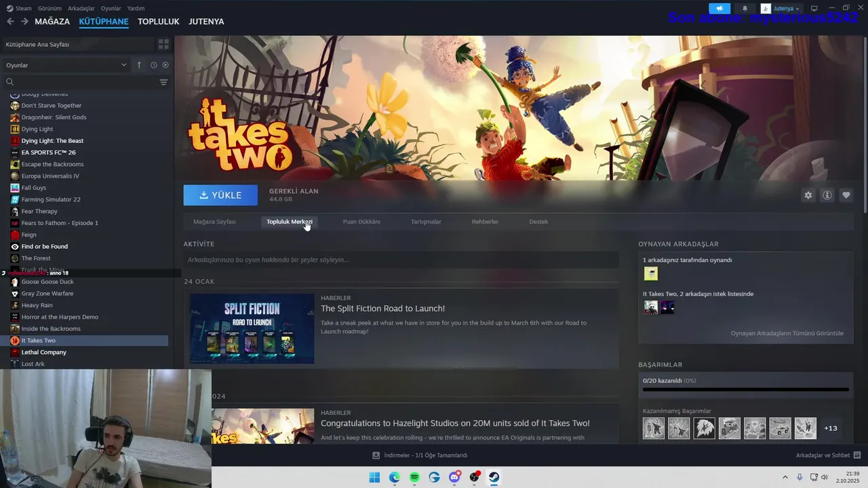Open the Discord taskbar icon
868x488 pixels.
[x=454, y=477]
